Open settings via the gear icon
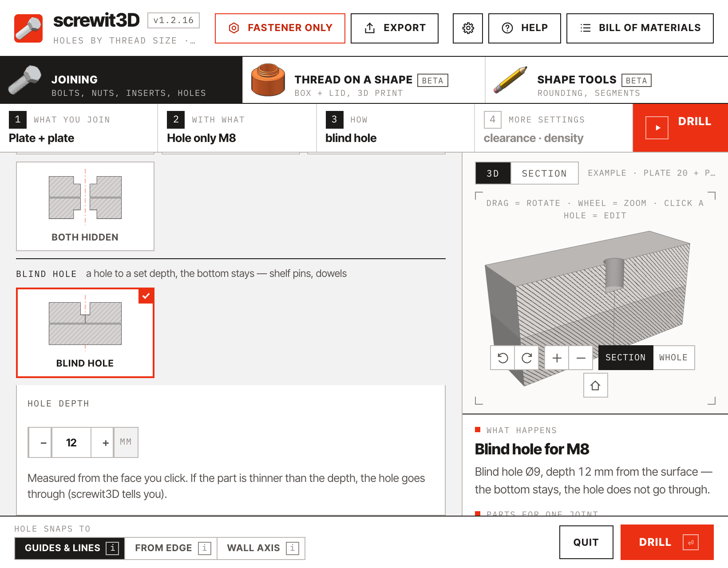Image resolution: width=728 pixels, height=568 pixels. [467, 28]
